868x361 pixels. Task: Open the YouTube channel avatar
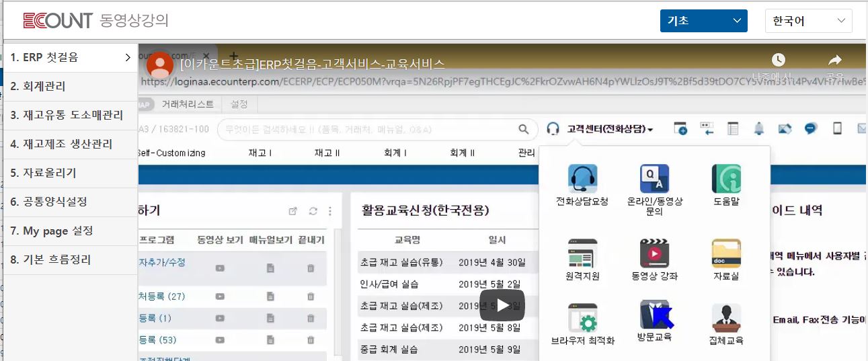[159, 65]
